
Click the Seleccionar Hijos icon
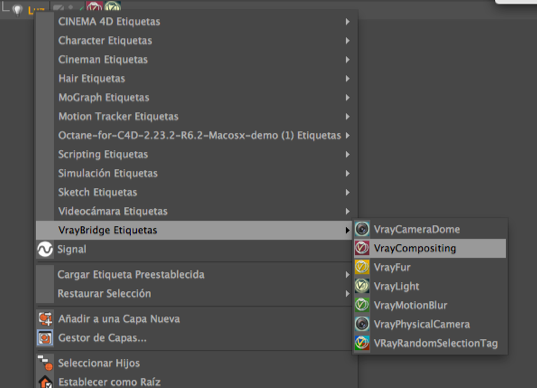[45, 363]
